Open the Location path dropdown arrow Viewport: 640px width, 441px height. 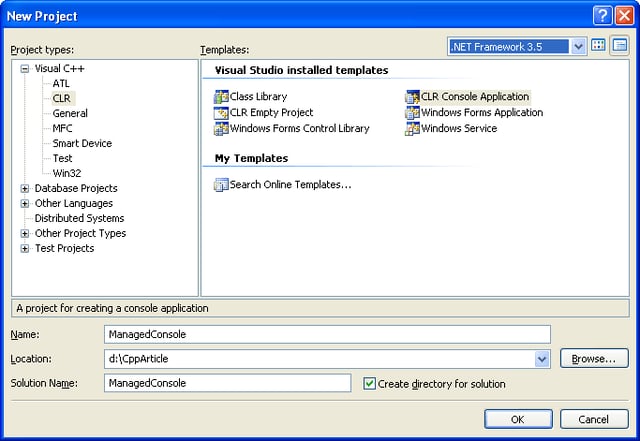542,359
